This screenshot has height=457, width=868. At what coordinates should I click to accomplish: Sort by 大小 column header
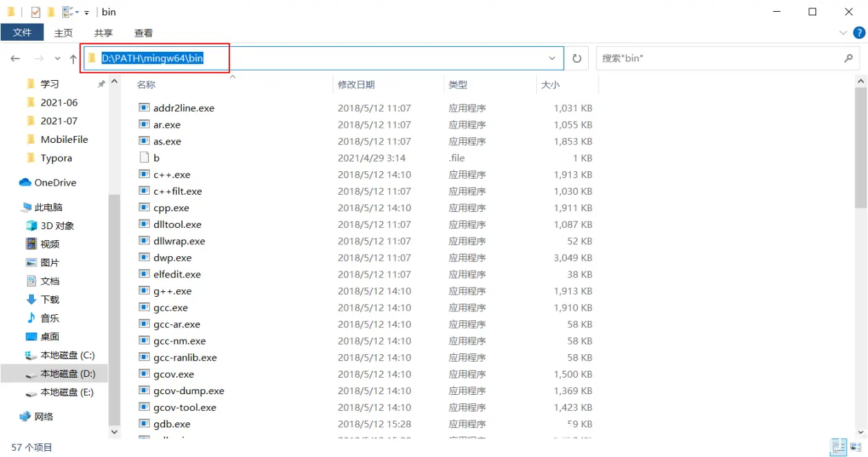point(550,84)
